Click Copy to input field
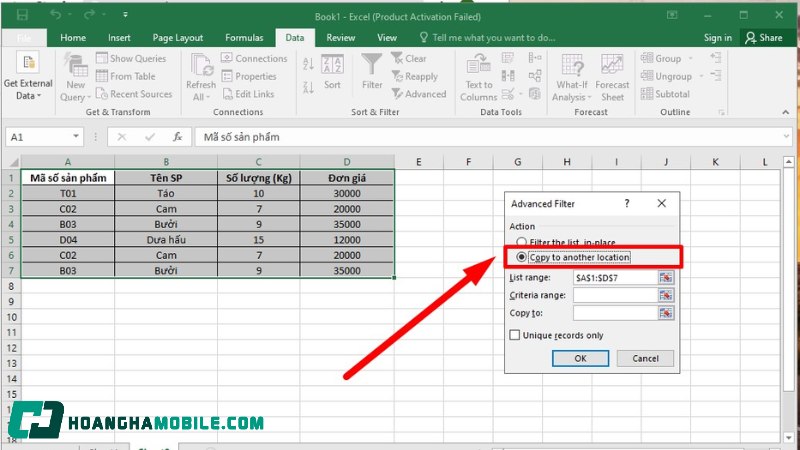Viewport: 800px width, 450px height. point(615,313)
